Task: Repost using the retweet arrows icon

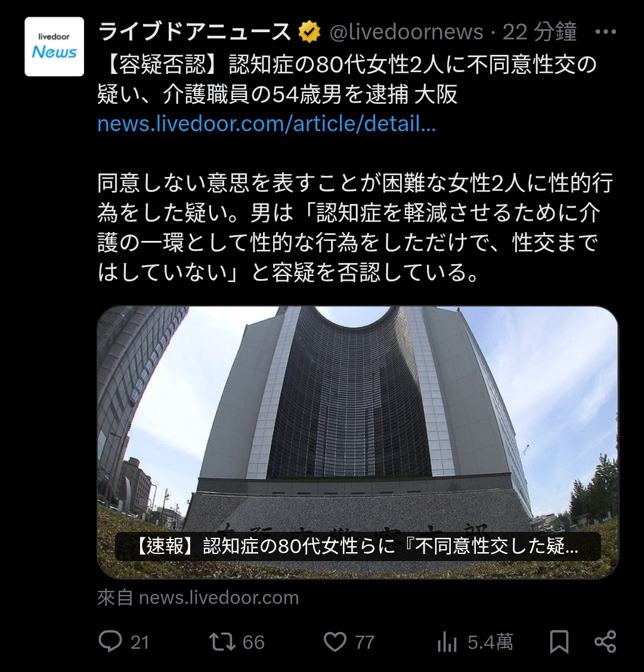Action: click(x=222, y=642)
